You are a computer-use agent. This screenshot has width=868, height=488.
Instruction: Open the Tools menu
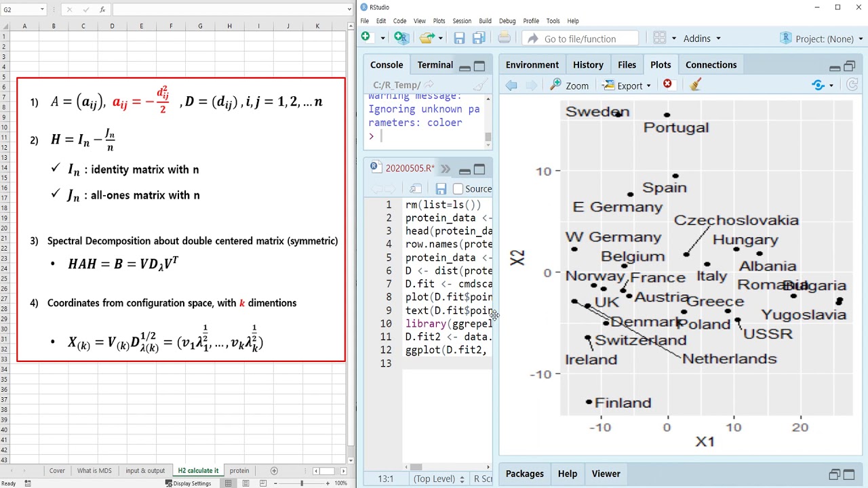click(x=553, y=21)
